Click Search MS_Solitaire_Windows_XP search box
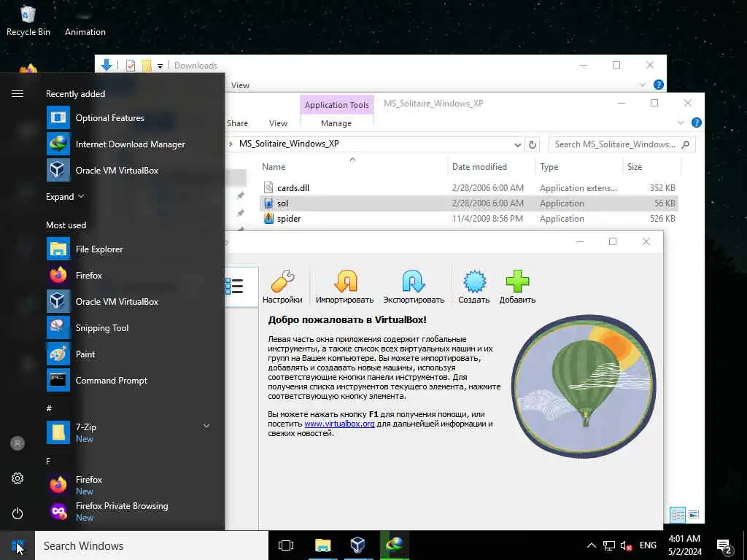This screenshot has width=747, height=560. [622, 144]
